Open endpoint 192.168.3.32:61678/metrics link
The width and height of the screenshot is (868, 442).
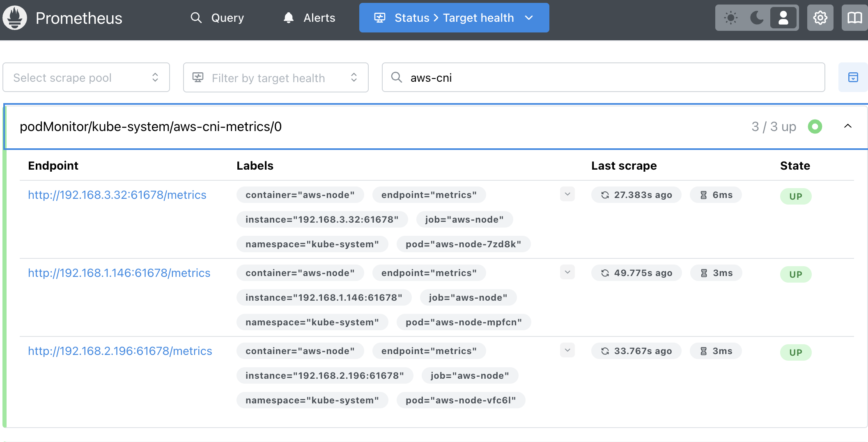(x=117, y=195)
